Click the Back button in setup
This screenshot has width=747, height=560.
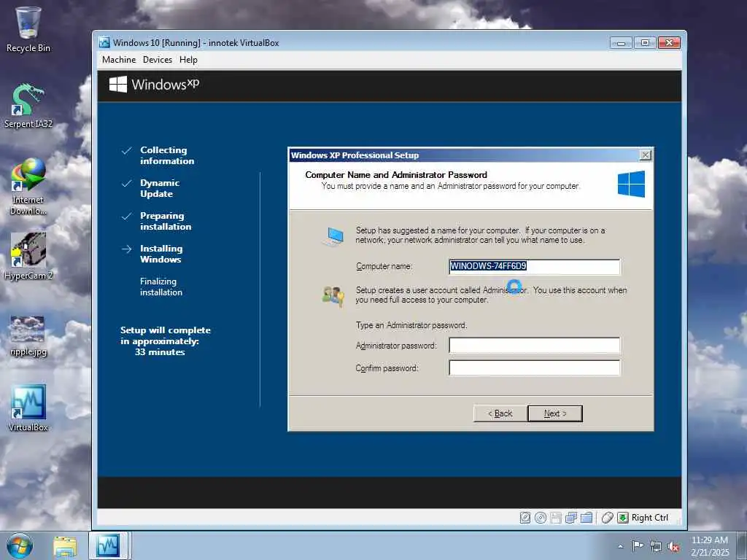(x=500, y=413)
